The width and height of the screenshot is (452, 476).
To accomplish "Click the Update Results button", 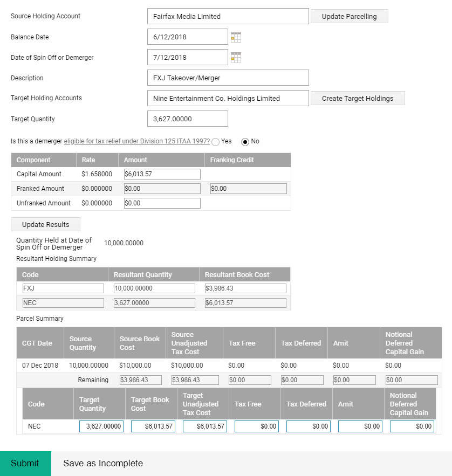I will pyautogui.click(x=45, y=224).
